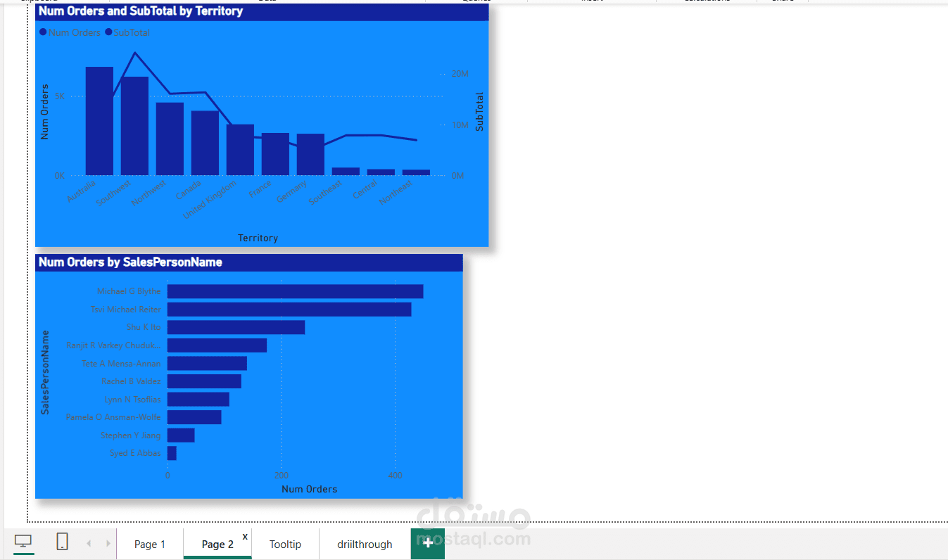Click the 'Shu K Ito' name label
This screenshot has height=560, width=948.
pyautogui.click(x=144, y=327)
